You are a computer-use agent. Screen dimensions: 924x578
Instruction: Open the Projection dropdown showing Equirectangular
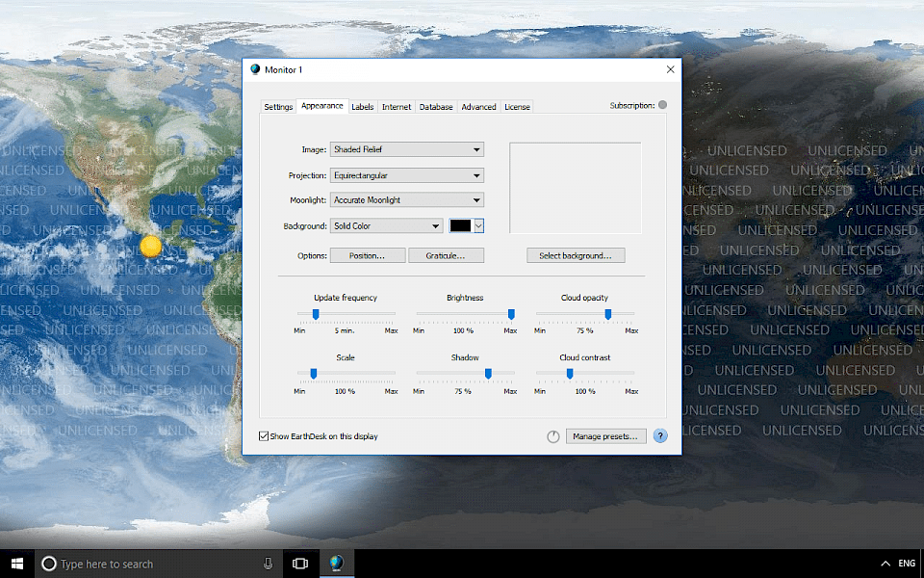406,175
